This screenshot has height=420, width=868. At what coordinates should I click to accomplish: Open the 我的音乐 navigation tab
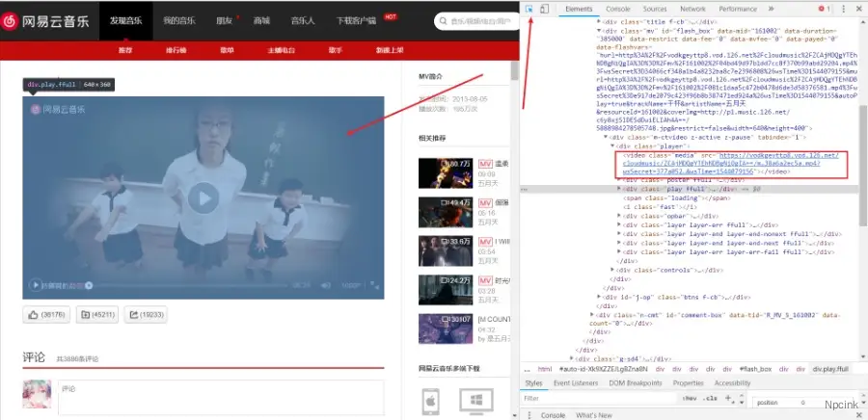click(178, 21)
